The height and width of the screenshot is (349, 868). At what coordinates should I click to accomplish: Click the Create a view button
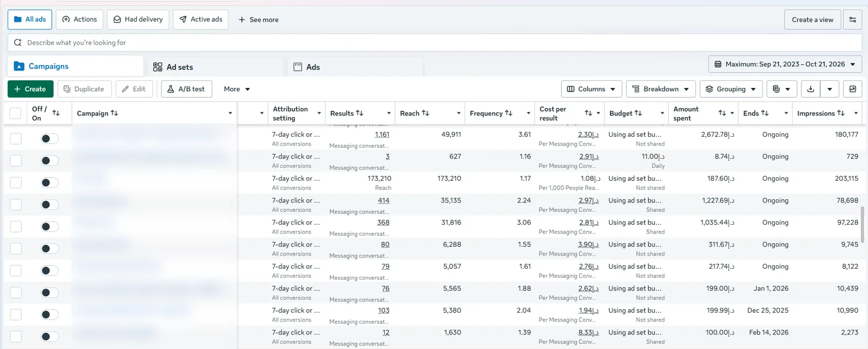coord(812,20)
